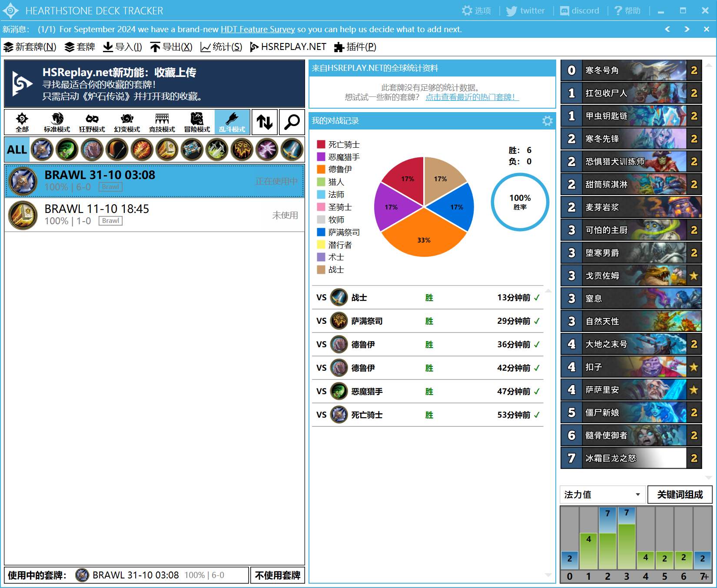Open the match versus 恶魔猎手 47分钟前

tap(428, 392)
